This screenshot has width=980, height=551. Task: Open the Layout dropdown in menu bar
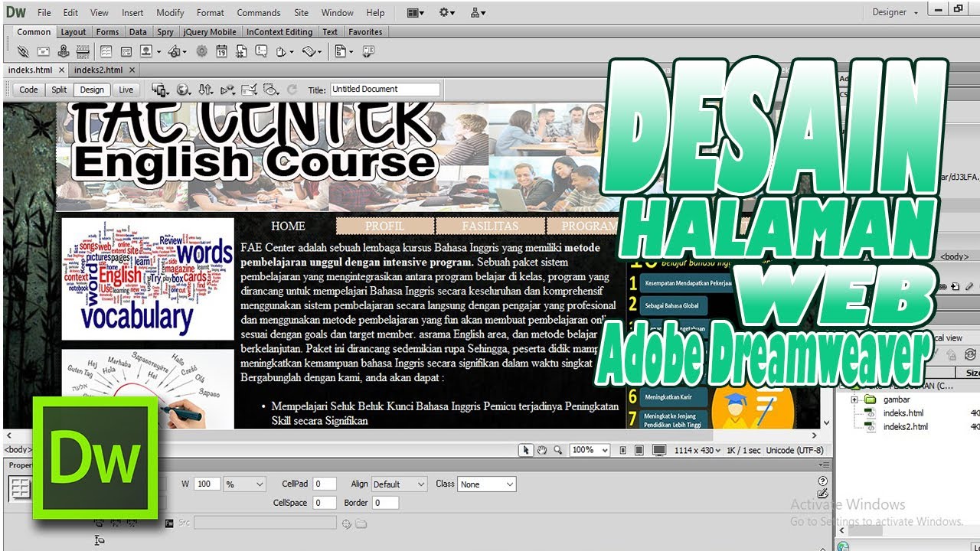(x=416, y=12)
